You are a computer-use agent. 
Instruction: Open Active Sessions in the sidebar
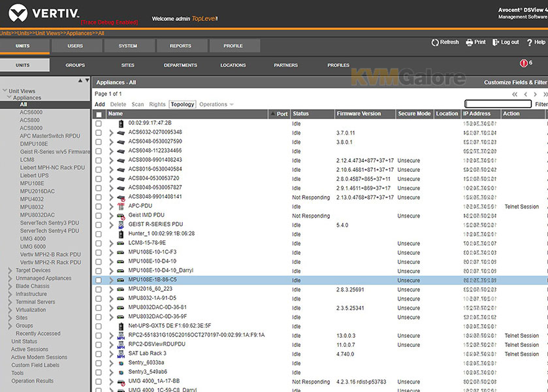click(x=29, y=350)
